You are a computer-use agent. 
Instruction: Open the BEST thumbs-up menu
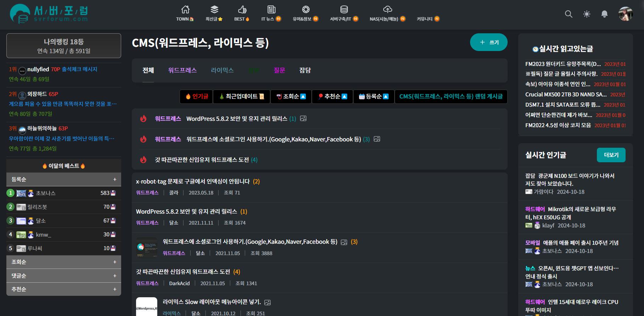coord(242,10)
